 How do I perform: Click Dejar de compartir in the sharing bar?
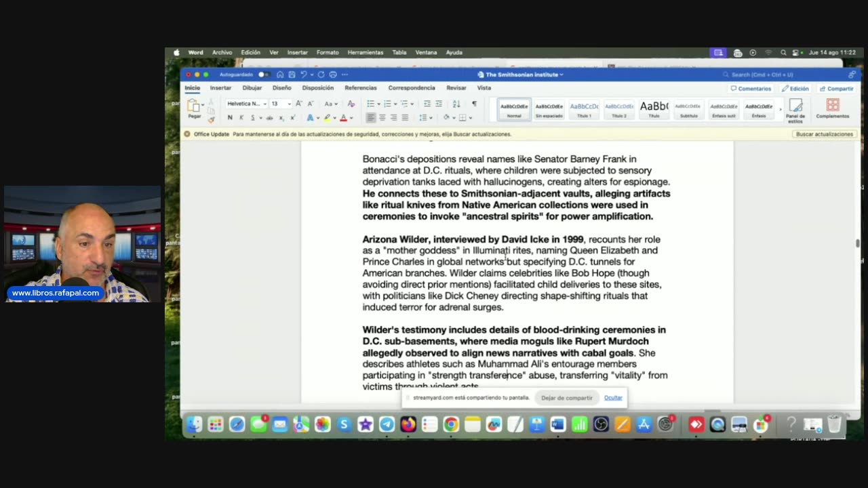coord(567,398)
